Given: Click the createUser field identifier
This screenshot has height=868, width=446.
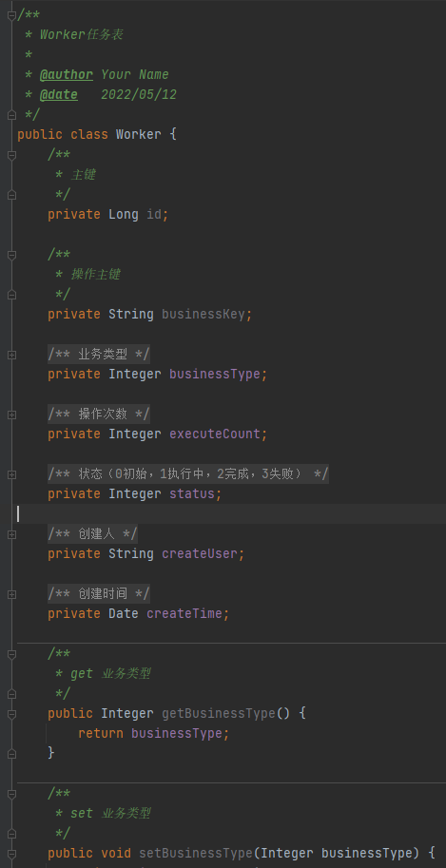Looking at the screenshot, I should point(200,553).
